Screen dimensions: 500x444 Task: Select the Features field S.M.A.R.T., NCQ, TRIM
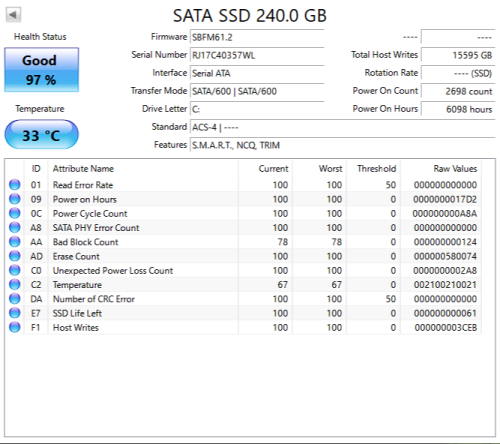coord(342,145)
